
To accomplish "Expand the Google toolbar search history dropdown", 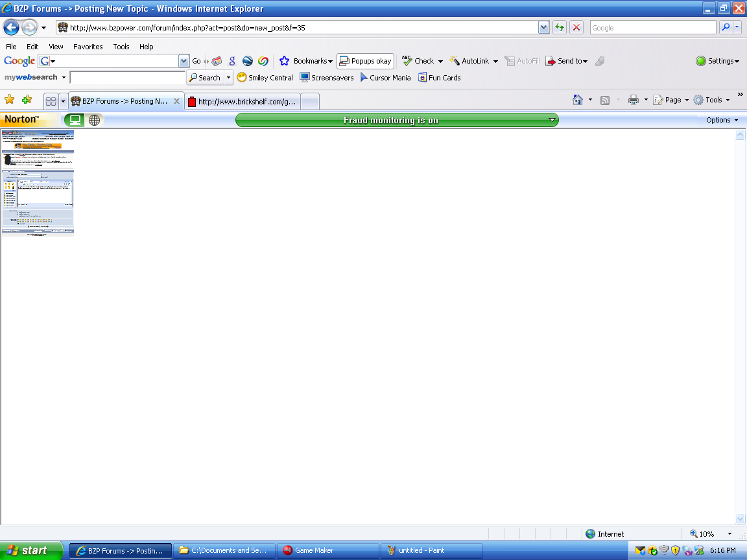I will coord(184,61).
